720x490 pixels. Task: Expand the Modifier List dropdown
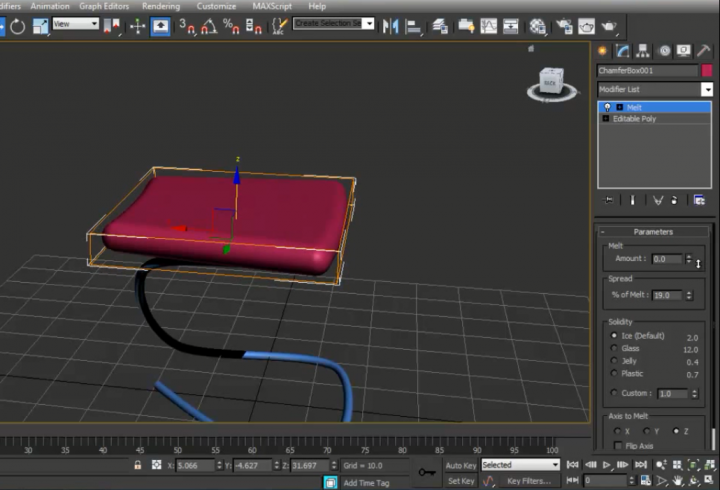(x=707, y=90)
